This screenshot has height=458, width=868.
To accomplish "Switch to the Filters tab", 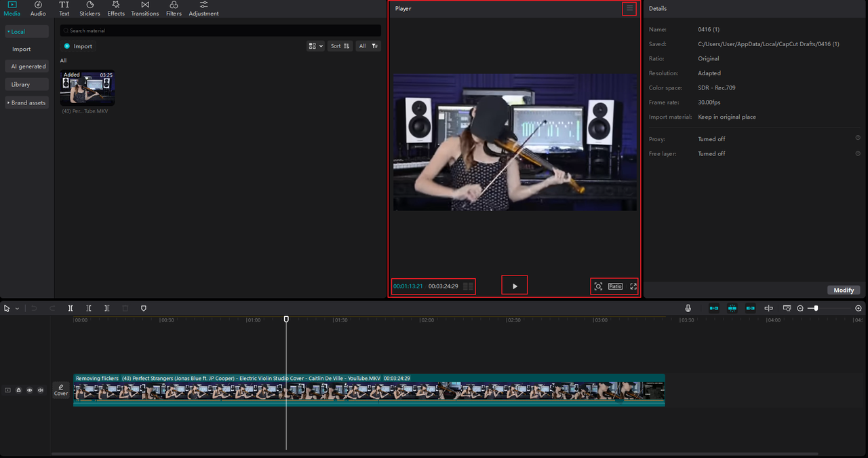I will coord(174,9).
